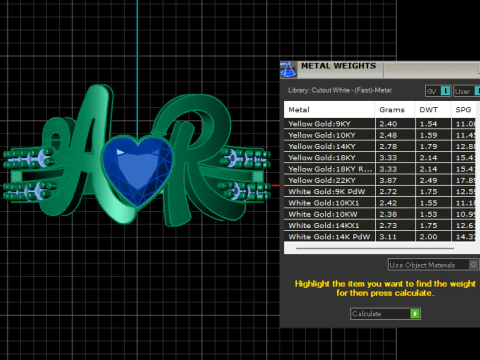
Task: Select the White Gold:14K PdW row
Action: pos(380,237)
